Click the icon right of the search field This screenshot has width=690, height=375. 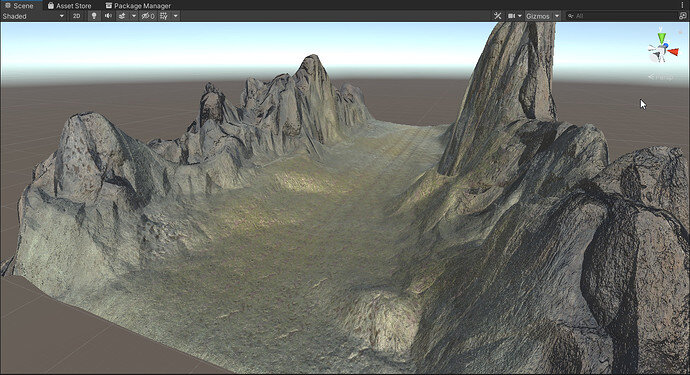coord(683,16)
